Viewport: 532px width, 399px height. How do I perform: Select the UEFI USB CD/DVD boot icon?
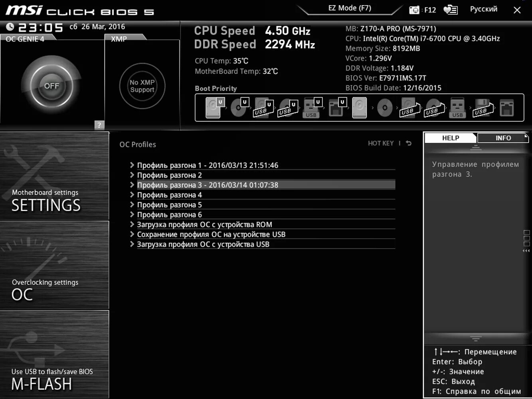288,108
